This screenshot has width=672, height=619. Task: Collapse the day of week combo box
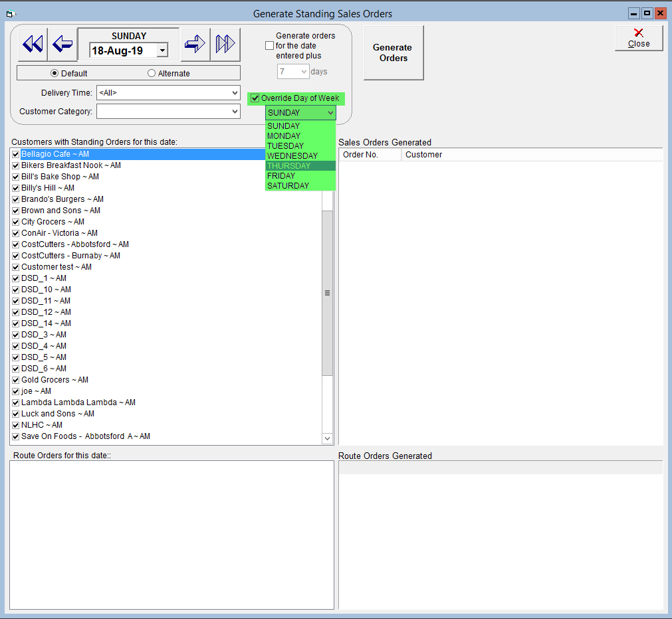[x=330, y=113]
